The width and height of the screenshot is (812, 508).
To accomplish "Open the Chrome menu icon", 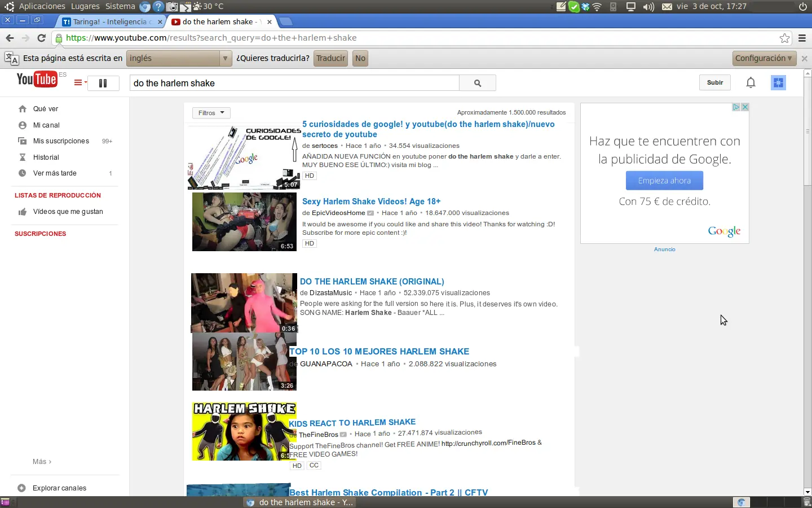I will 802,38.
